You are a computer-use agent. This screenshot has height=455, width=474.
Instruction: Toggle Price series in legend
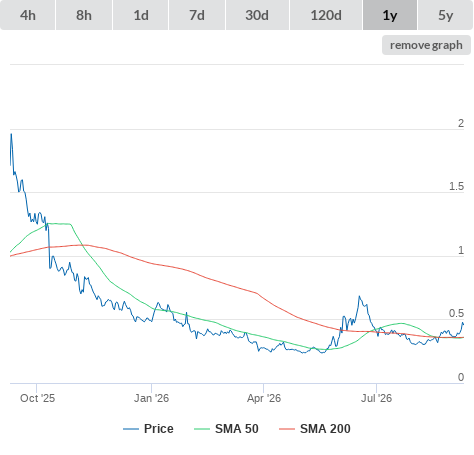click(x=159, y=429)
